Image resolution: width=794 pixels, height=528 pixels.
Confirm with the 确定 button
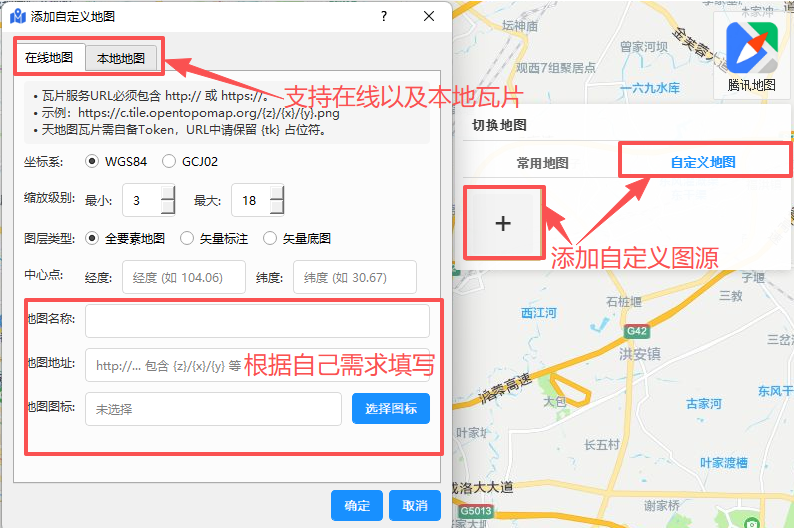click(357, 505)
